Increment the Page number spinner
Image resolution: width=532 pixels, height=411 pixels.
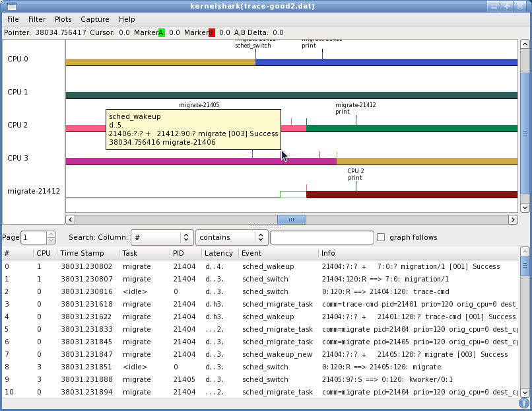pyautogui.click(x=51, y=234)
